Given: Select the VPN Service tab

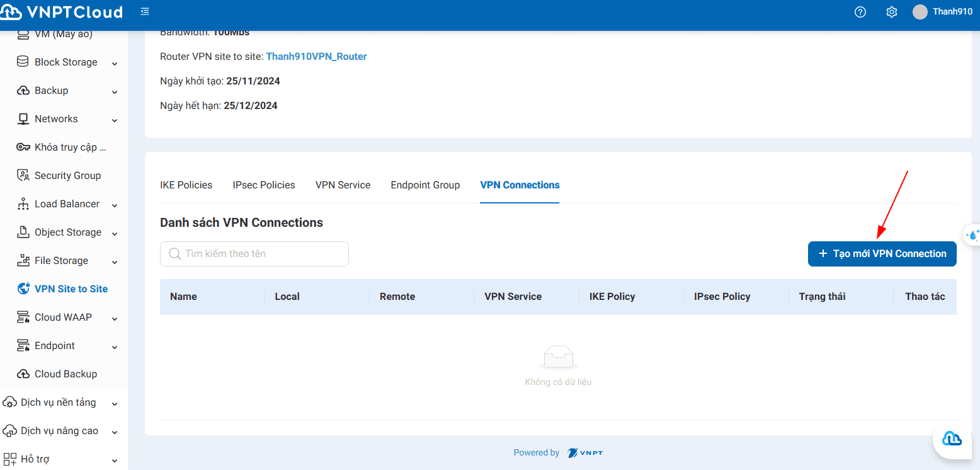Looking at the screenshot, I should 343,185.
